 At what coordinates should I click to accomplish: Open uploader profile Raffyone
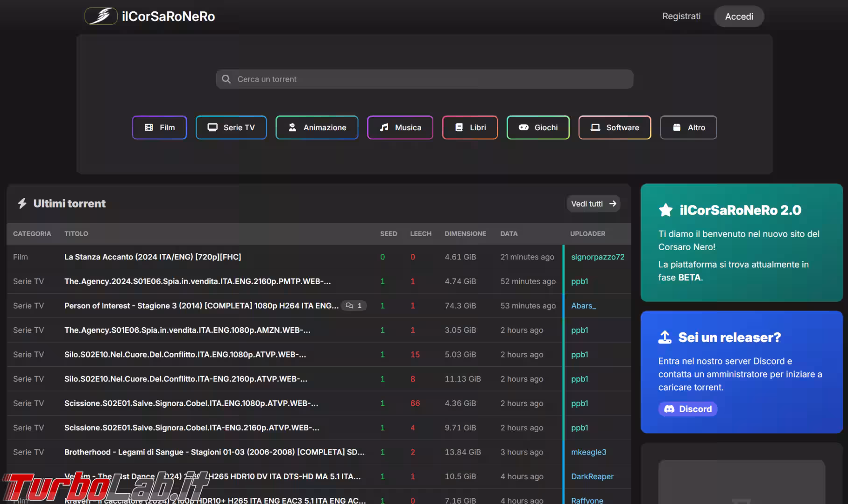[x=587, y=500]
